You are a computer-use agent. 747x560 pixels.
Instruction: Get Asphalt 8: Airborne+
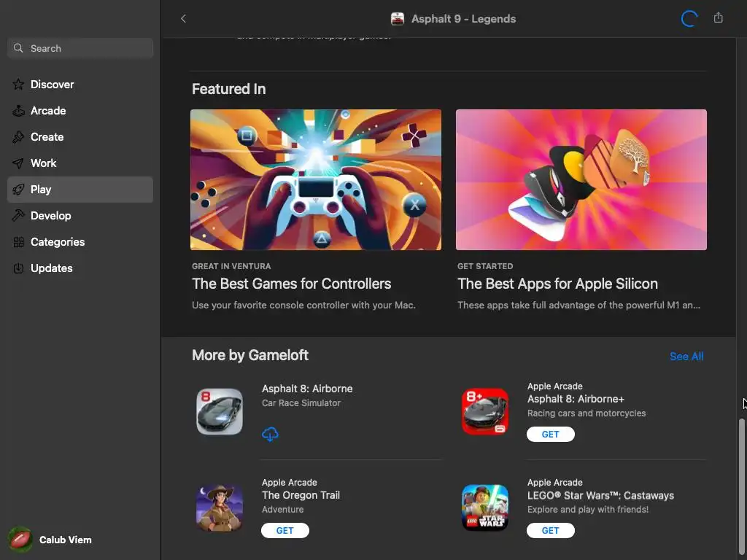pyautogui.click(x=550, y=435)
